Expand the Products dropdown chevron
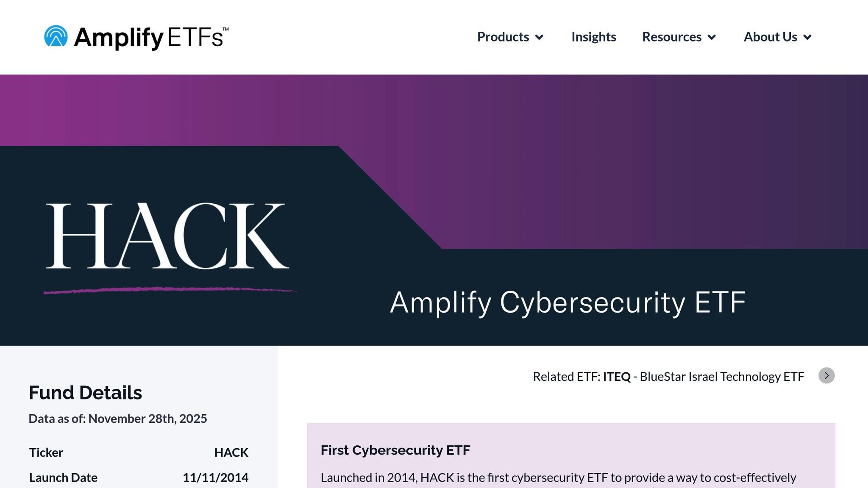 (x=539, y=38)
